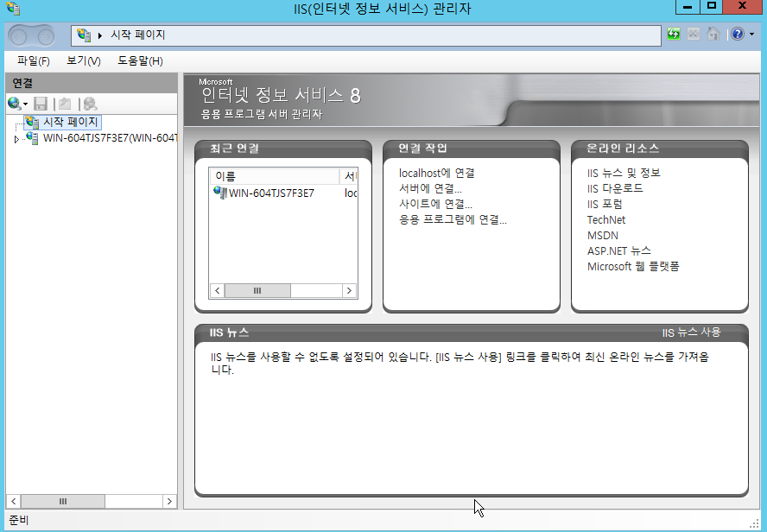Open the IIS 다운로드 link

tap(615, 189)
